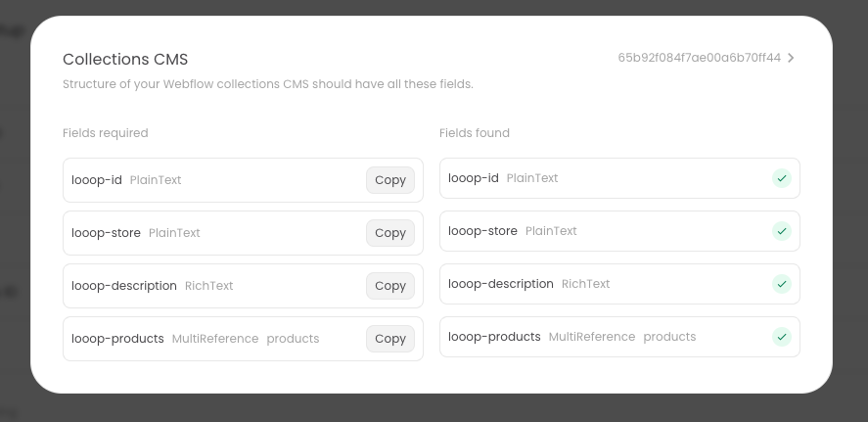Screen dimensions: 868x422
Task: Click the green checkmark for looop-store
Action: coord(781,231)
